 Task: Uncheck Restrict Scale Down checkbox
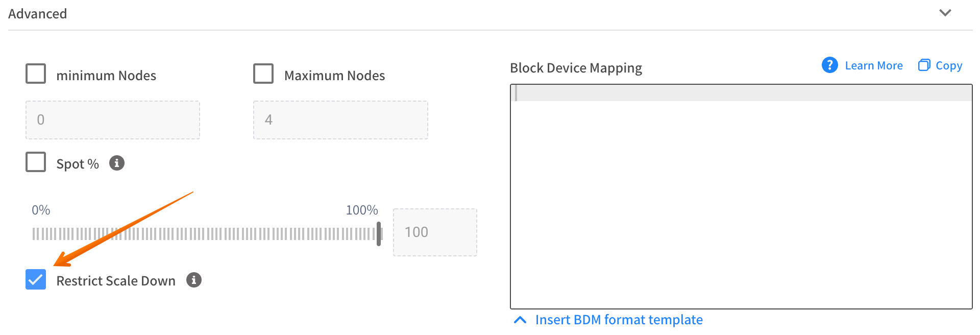pos(36,279)
